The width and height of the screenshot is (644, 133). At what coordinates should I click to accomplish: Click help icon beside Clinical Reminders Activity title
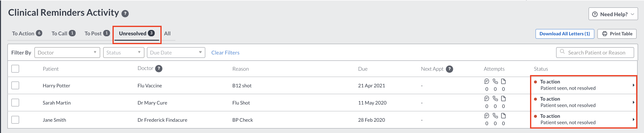pyautogui.click(x=125, y=13)
